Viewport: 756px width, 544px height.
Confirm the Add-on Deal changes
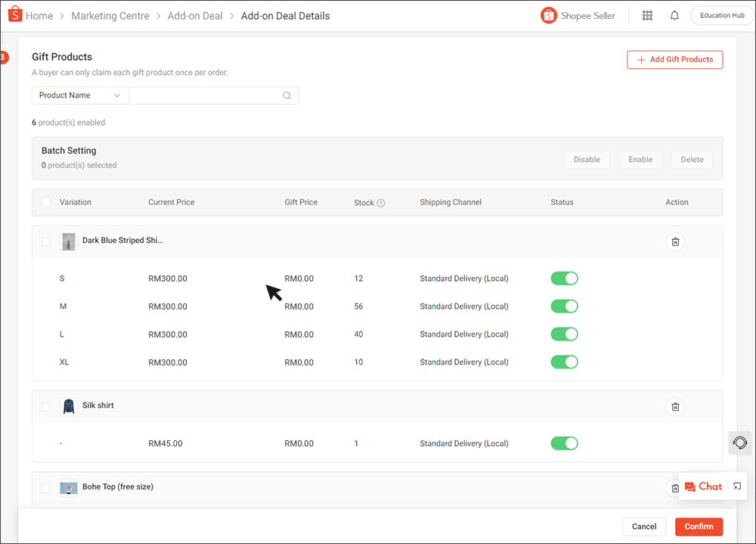pyautogui.click(x=699, y=527)
